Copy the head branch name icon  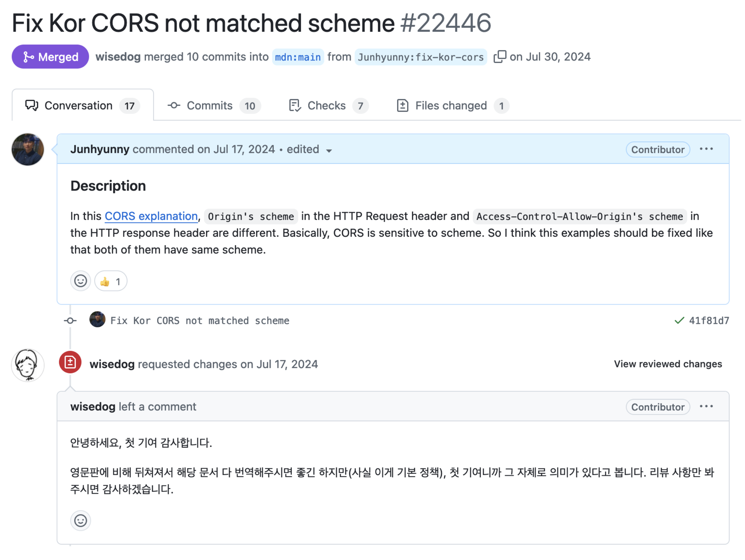pos(499,57)
